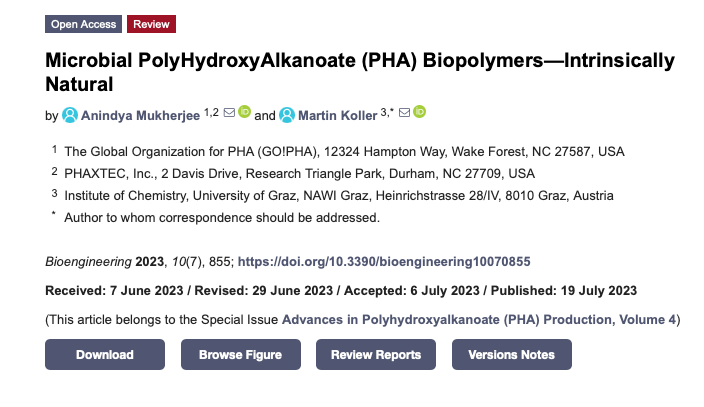704x407 pixels.
Task: Click Anindya Mukherjee's profile avatar icon
Action: click(x=70, y=115)
